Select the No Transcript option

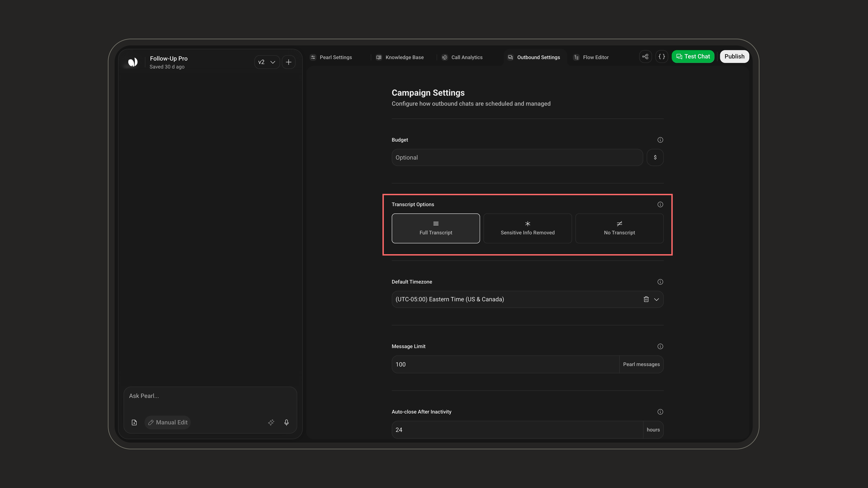[619, 228]
